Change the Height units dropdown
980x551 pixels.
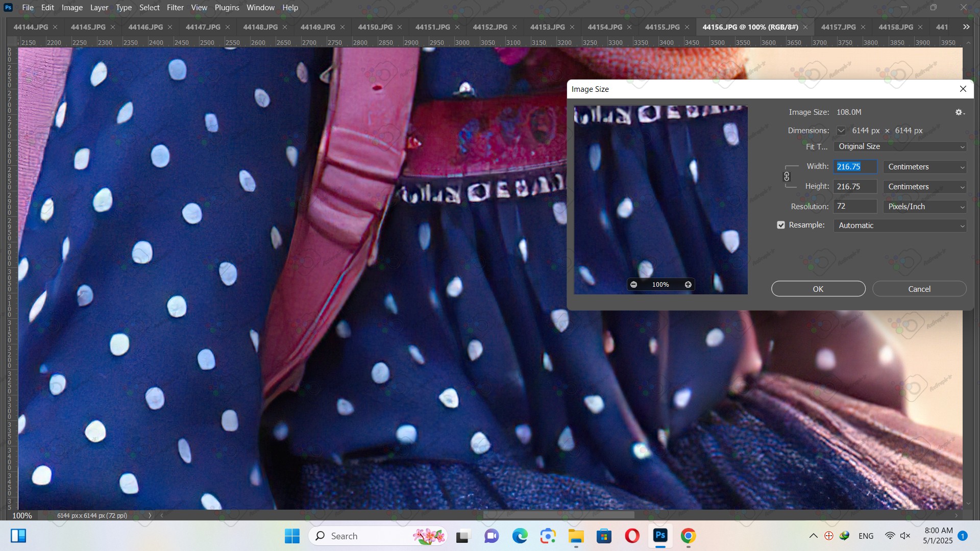point(925,187)
